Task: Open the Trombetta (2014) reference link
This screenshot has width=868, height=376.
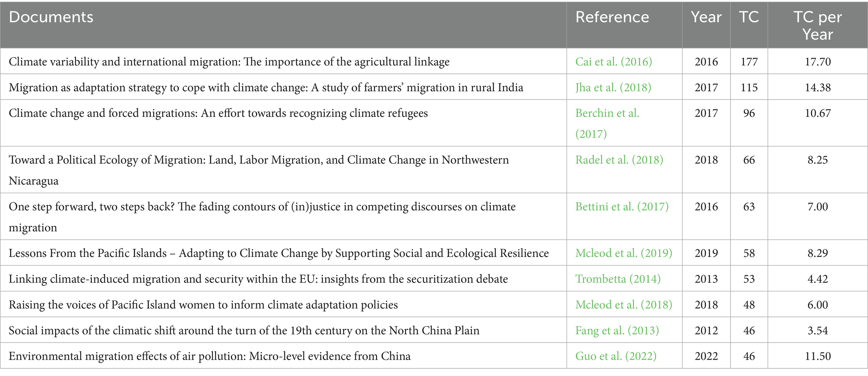Action: (x=617, y=279)
